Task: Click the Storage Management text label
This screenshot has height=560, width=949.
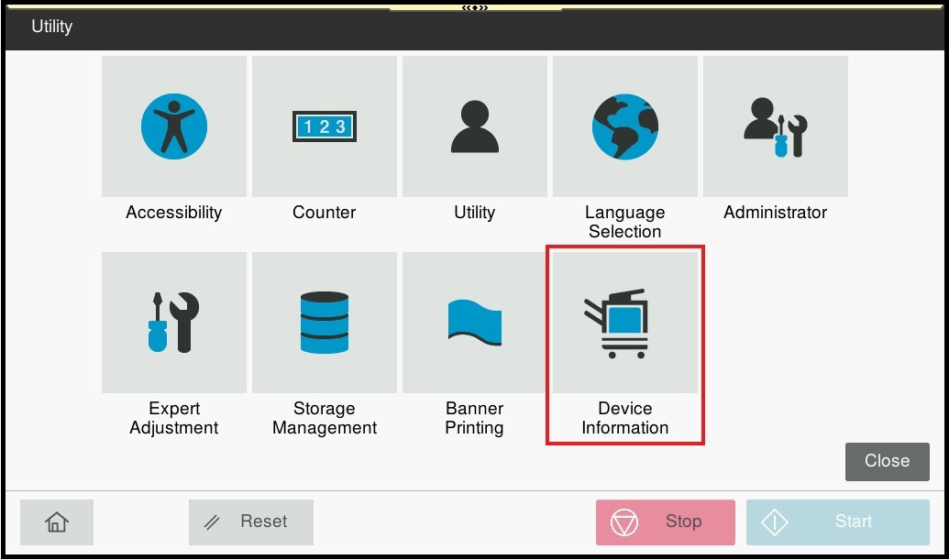Action: (325, 419)
